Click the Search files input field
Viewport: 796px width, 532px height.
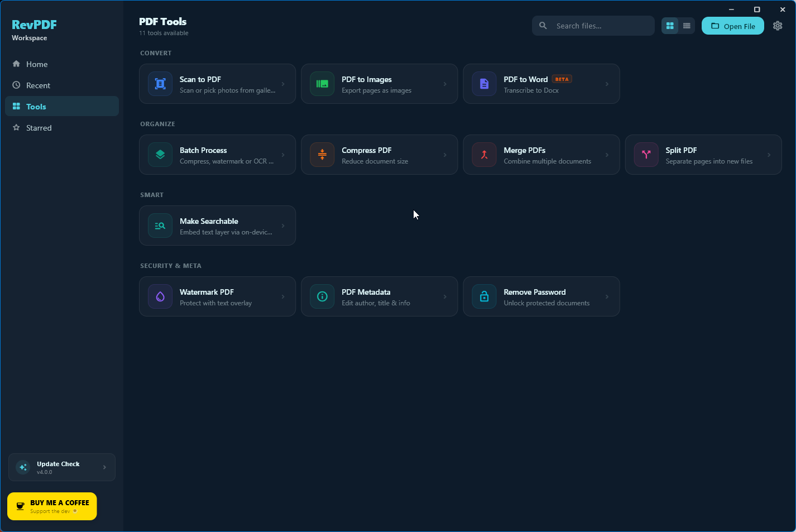click(593, 26)
